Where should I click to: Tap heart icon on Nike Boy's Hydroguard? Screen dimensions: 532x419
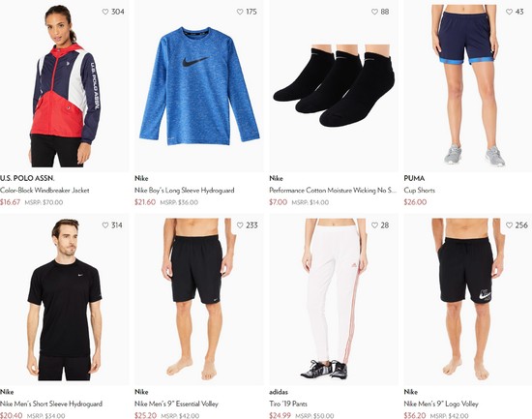(240, 12)
